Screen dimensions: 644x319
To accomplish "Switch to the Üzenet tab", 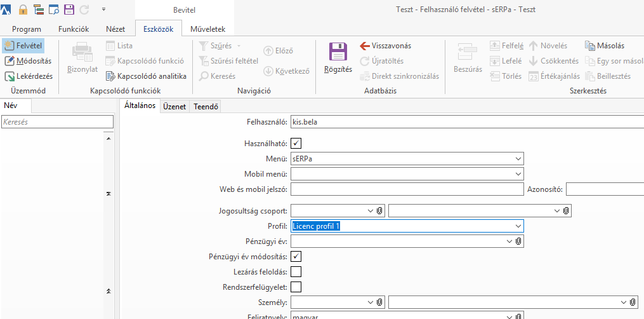I will [x=174, y=107].
